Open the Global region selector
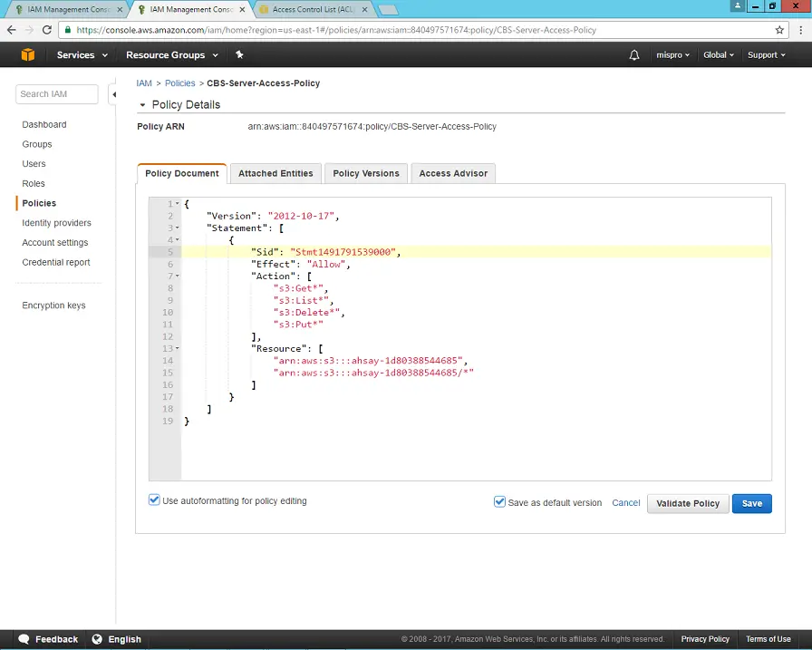This screenshot has width=812, height=650. click(718, 54)
